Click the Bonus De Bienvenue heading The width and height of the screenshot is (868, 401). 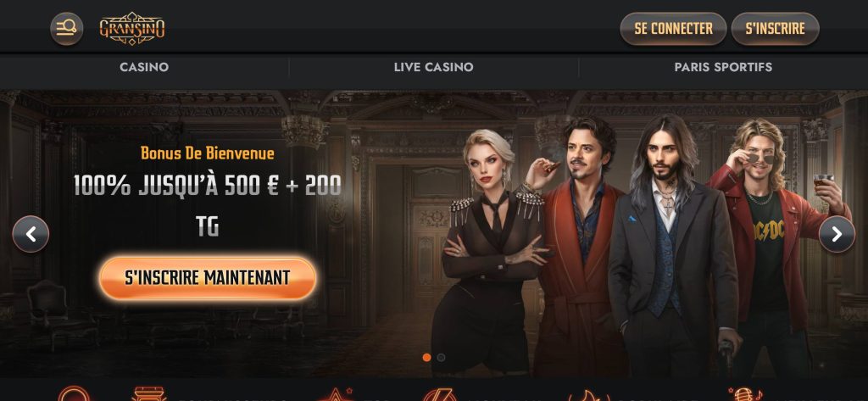point(208,153)
